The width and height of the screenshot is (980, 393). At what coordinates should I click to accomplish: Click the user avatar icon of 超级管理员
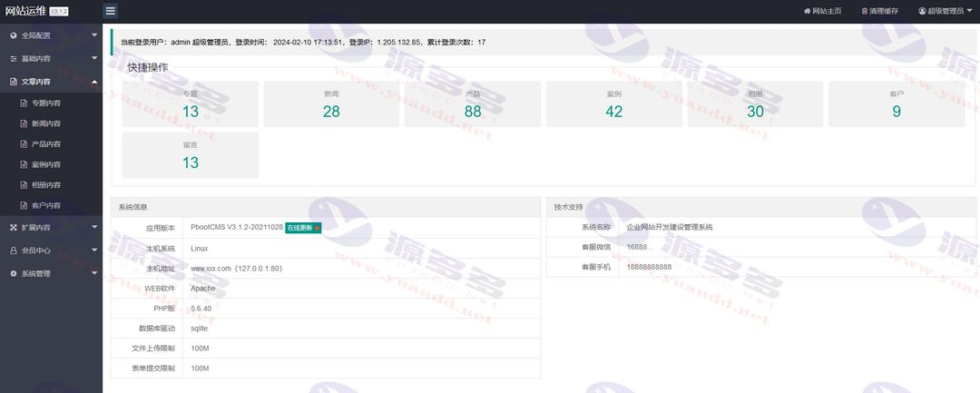pos(922,11)
